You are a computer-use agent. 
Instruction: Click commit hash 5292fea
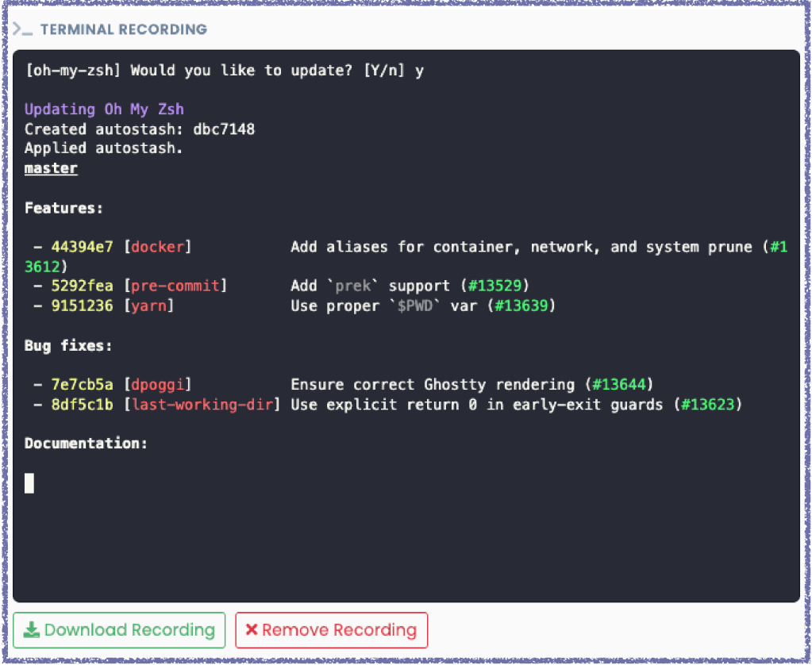coord(83,286)
